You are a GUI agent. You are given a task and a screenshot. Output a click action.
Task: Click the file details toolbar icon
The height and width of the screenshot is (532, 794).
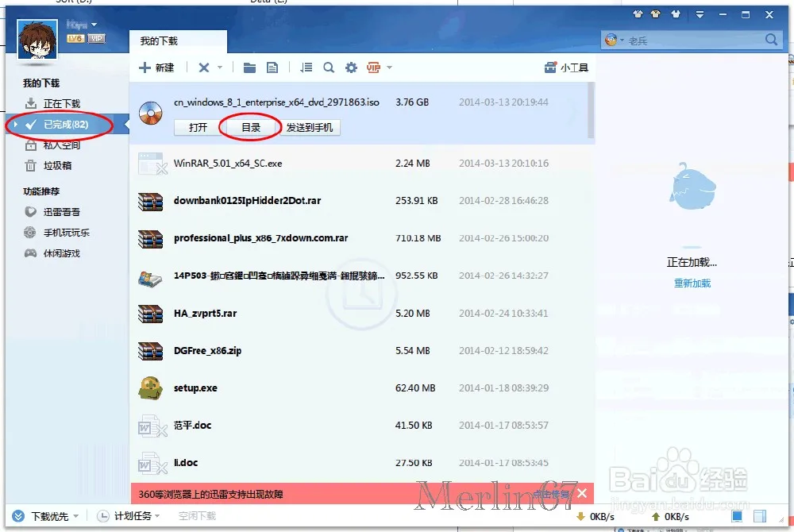[272, 67]
